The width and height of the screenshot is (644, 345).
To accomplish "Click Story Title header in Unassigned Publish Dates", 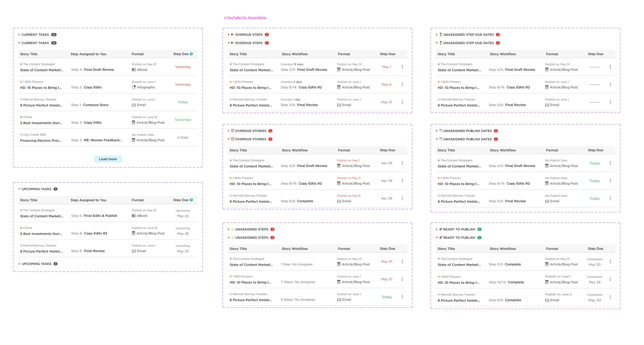I will [x=446, y=150].
